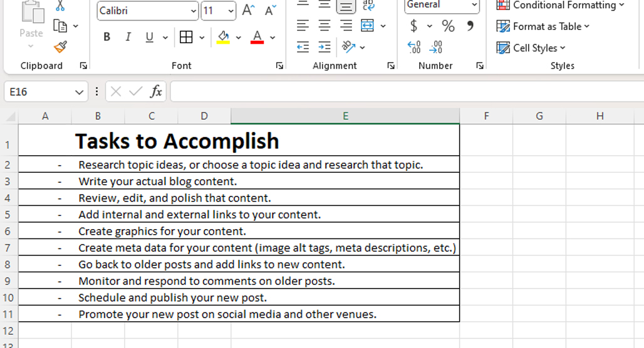Viewport: 644px width, 348px height.
Task: Expand Merge & Center options arrow
Action: point(383,26)
